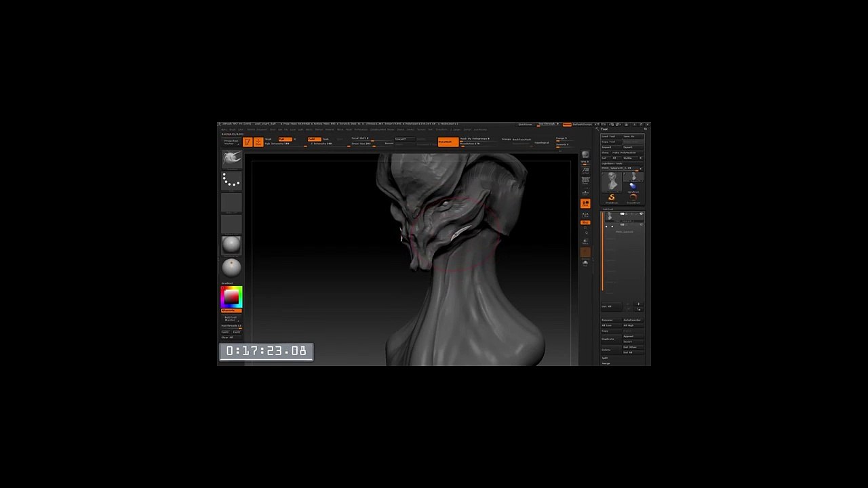
Task: Toggle the eye icon on first subtool
Action: (641, 213)
